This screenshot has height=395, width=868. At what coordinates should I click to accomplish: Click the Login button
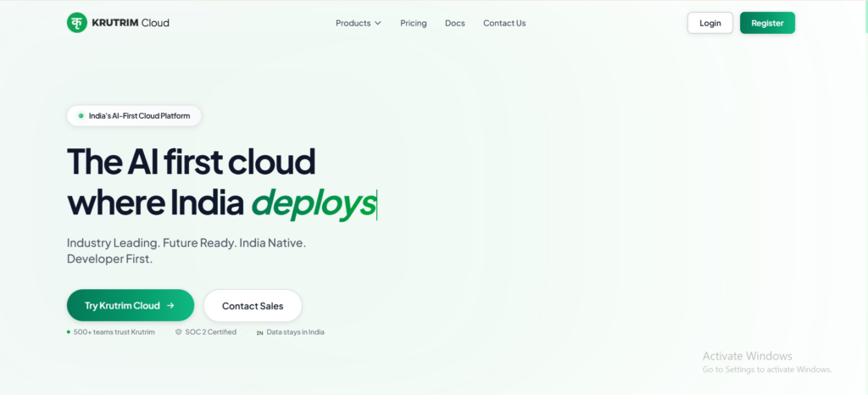[710, 23]
